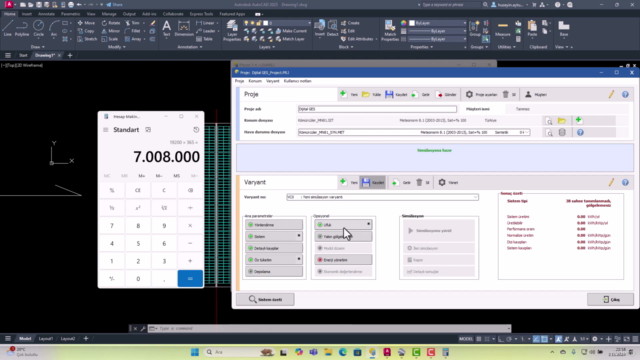Expand the Draw panel in ribbon

tap(38, 47)
